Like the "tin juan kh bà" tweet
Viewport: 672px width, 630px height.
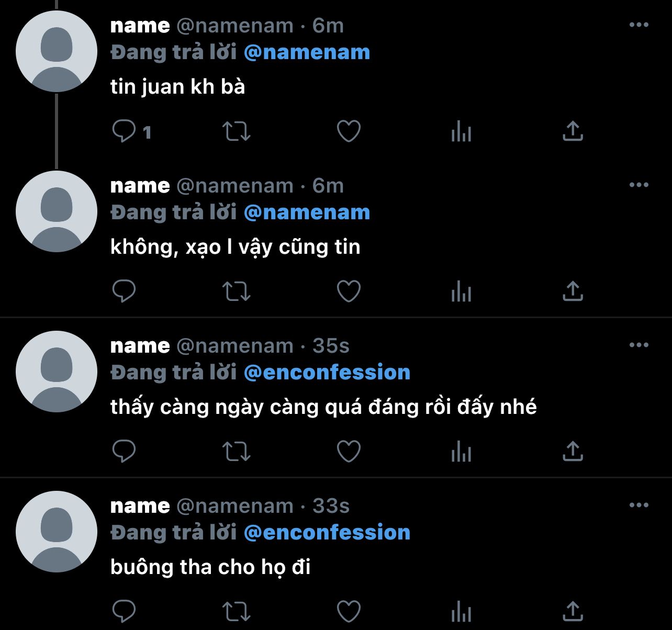tap(349, 131)
